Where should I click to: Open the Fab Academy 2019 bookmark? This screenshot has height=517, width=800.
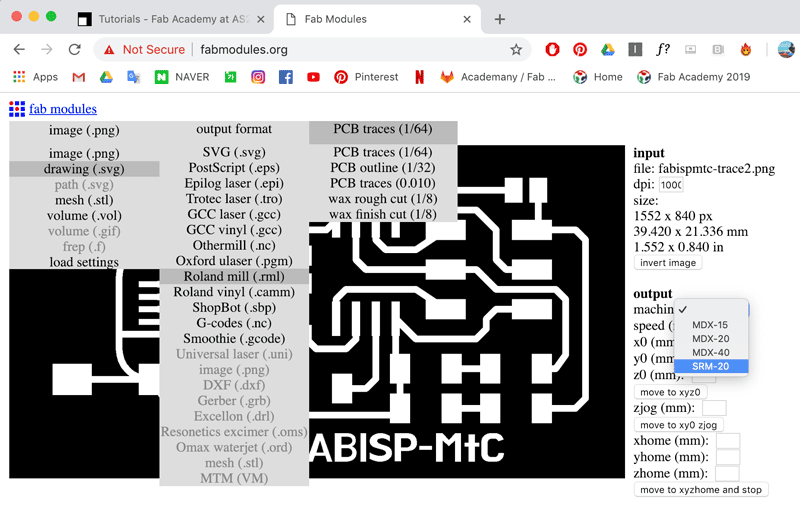tap(693, 77)
